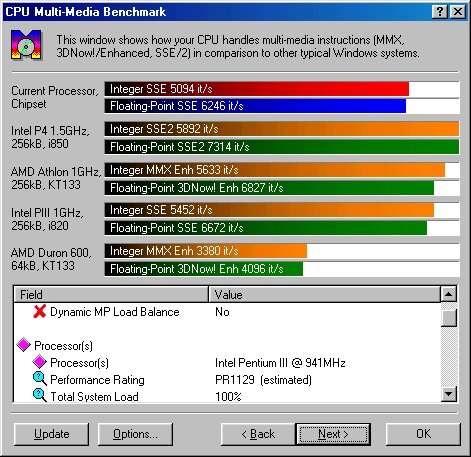Image resolution: width=471 pixels, height=457 pixels.
Task: Click the Integer MMX Enh 5633 it/s bar
Action: (x=275, y=170)
